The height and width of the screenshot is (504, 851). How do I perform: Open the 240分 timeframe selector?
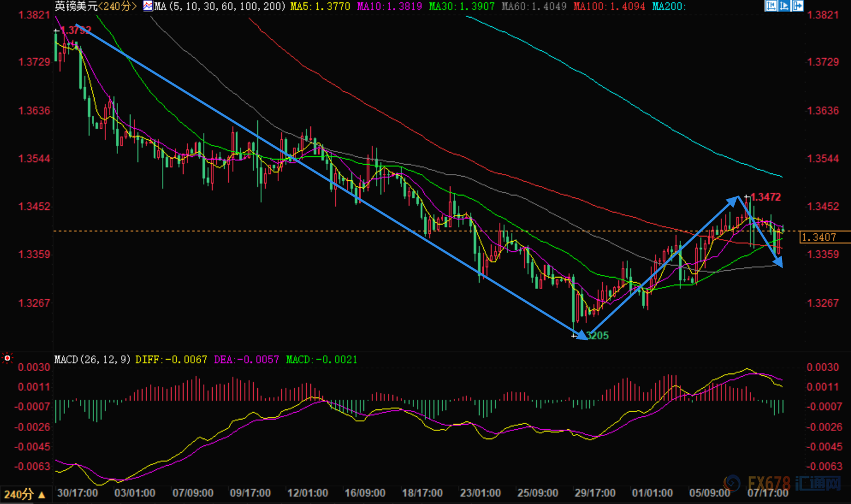pyautogui.click(x=25, y=494)
